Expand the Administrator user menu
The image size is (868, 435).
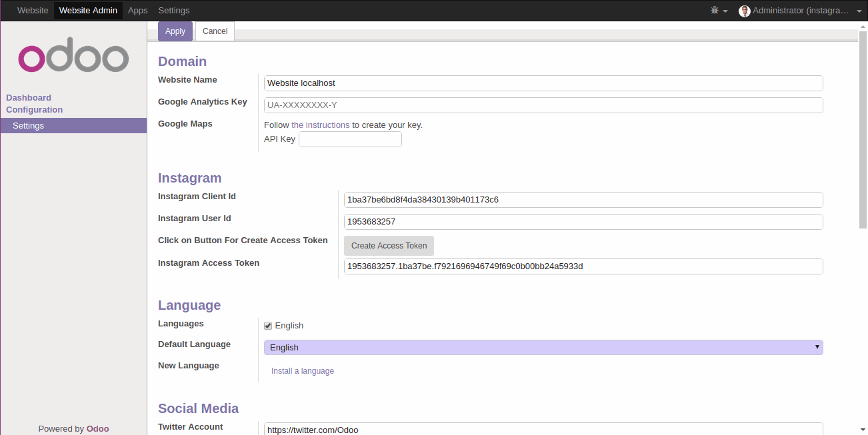(800, 11)
